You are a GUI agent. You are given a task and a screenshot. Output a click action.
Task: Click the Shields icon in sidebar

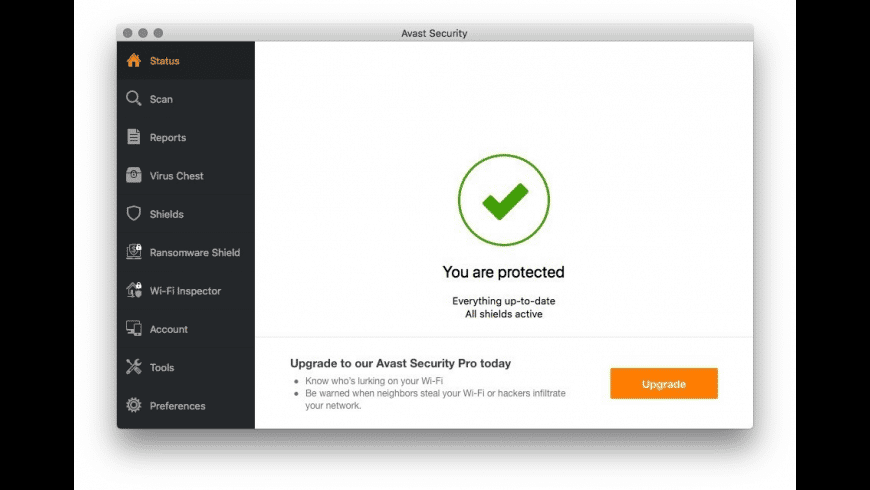click(x=133, y=214)
